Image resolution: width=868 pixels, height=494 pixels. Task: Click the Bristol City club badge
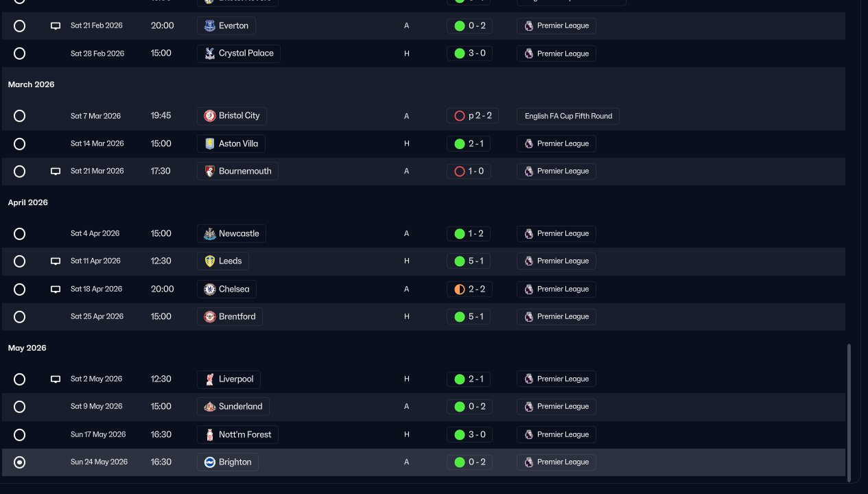coord(210,116)
